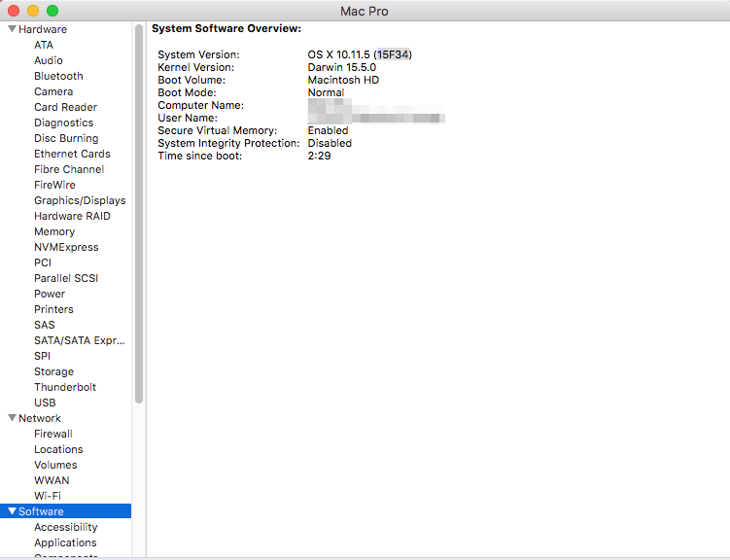
Task: Select Hardware RAID entry
Action: (72, 216)
